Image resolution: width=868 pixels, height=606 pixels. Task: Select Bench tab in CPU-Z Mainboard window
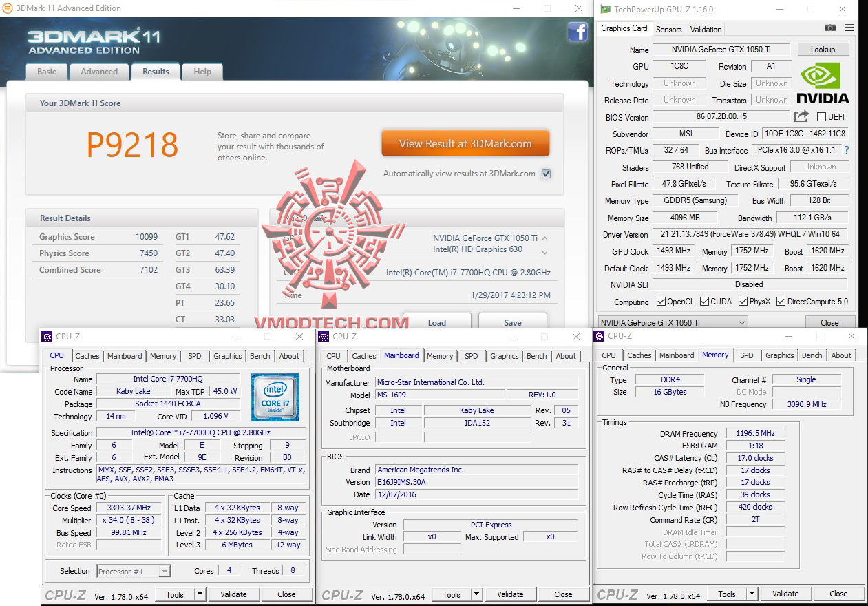pos(536,356)
